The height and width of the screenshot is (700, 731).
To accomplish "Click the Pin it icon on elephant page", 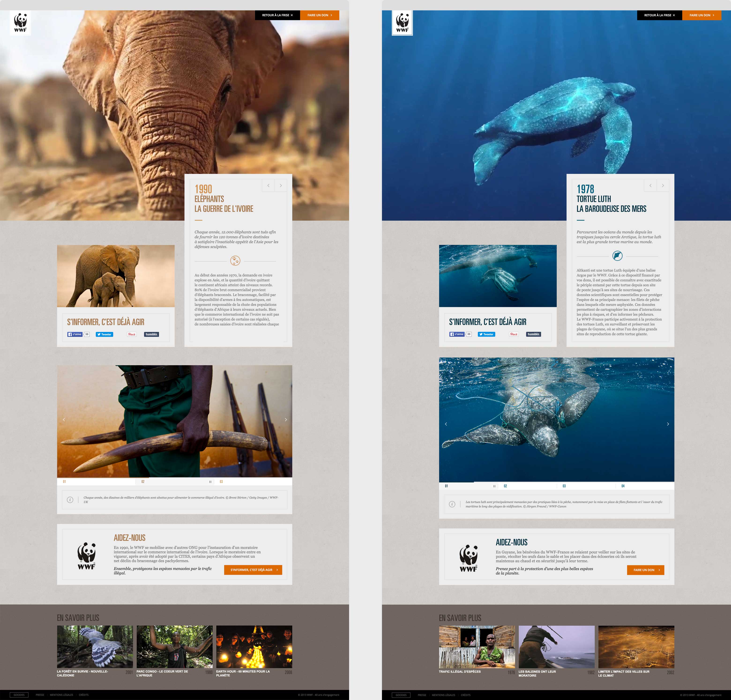I will (x=132, y=334).
